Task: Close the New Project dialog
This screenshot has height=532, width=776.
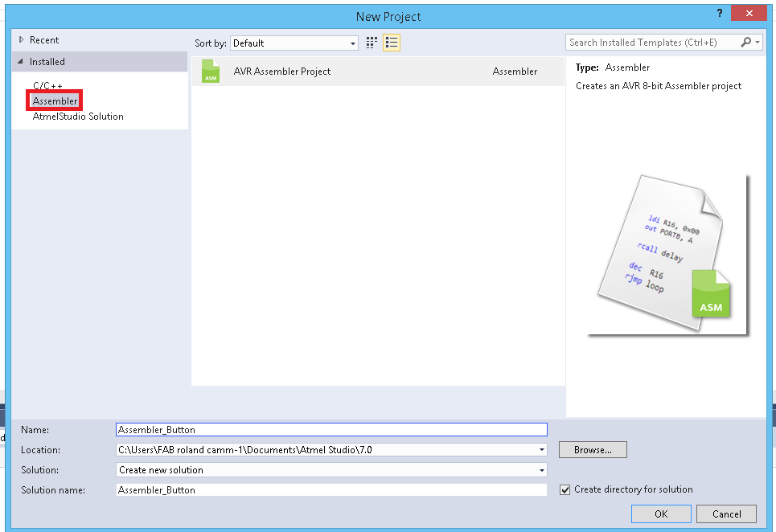Action: coord(749,14)
